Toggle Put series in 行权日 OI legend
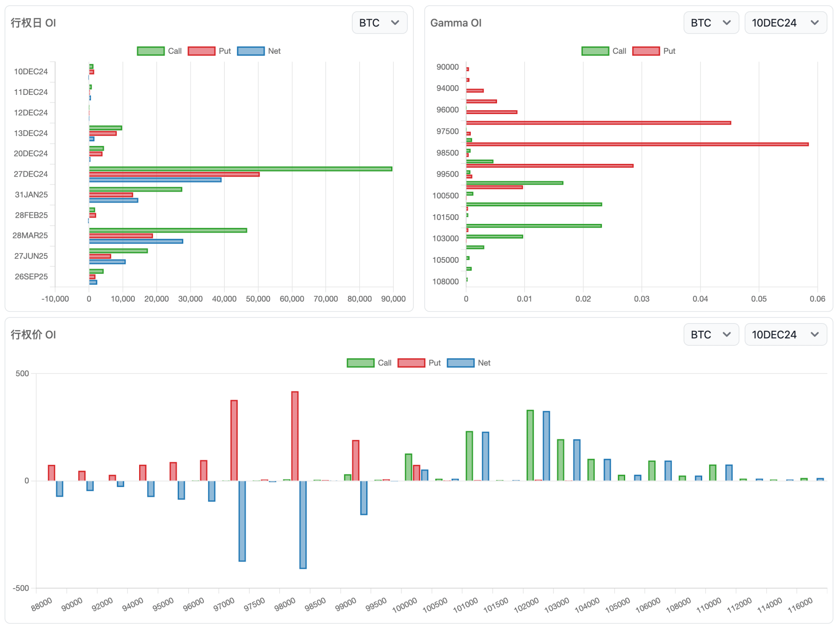 point(210,51)
